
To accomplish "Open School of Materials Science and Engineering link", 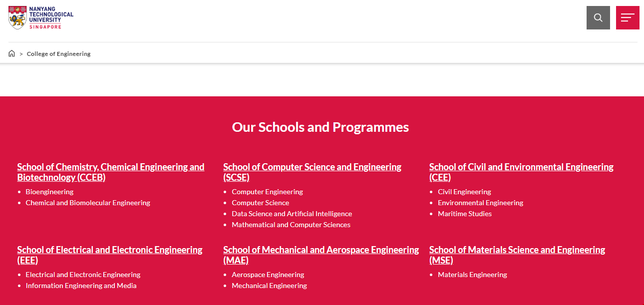I will pyautogui.click(x=517, y=255).
